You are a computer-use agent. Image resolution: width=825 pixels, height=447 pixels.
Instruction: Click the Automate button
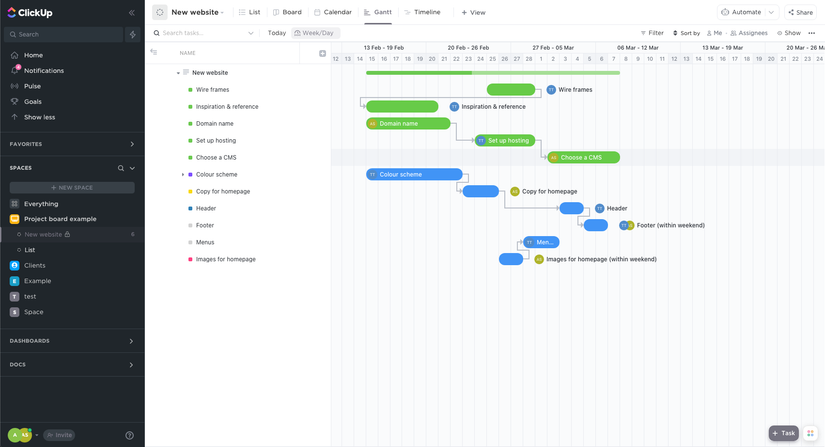pos(742,12)
